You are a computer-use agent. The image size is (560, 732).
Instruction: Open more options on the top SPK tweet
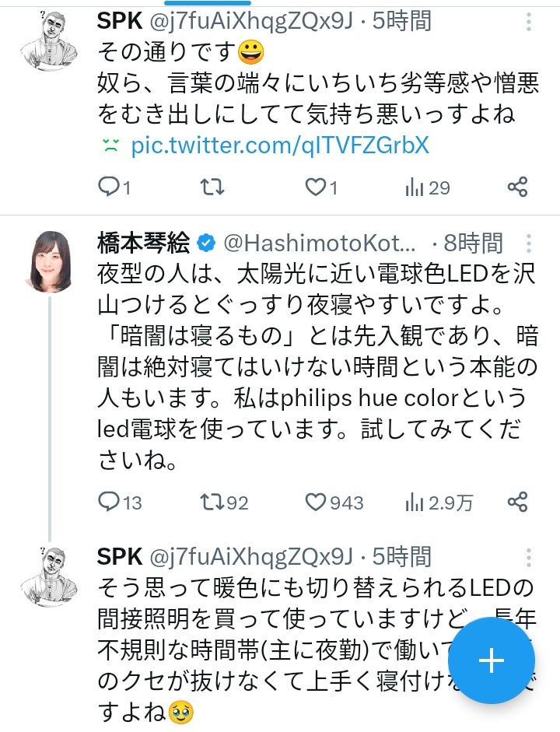pyautogui.click(x=529, y=21)
